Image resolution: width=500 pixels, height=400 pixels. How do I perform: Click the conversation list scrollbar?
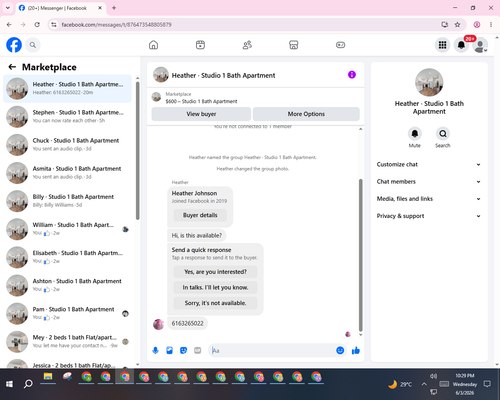pyautogui.click(x=137, y=151)
